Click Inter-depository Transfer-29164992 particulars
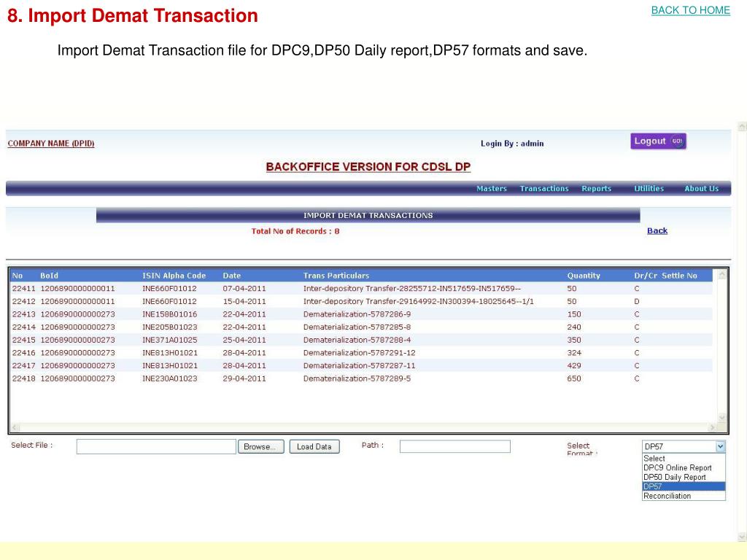Viewport: 747px width, 560px height. click(418, 301)
